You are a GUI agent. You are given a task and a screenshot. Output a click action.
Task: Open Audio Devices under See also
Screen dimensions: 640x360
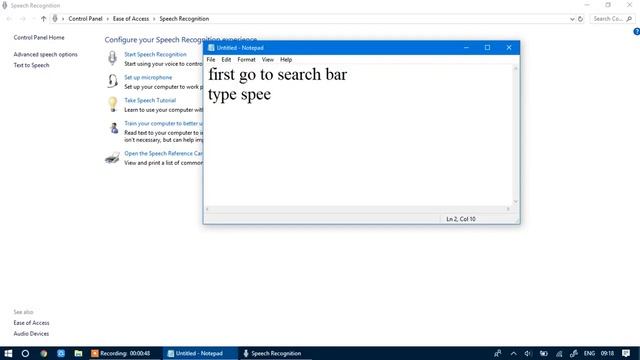click(x=31, y=334)
